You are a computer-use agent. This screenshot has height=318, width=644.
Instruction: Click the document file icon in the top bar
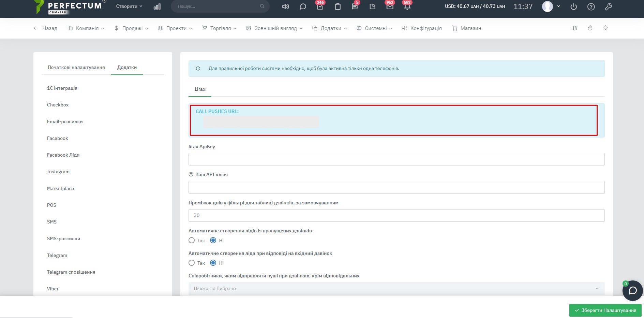tap(373, 6)
